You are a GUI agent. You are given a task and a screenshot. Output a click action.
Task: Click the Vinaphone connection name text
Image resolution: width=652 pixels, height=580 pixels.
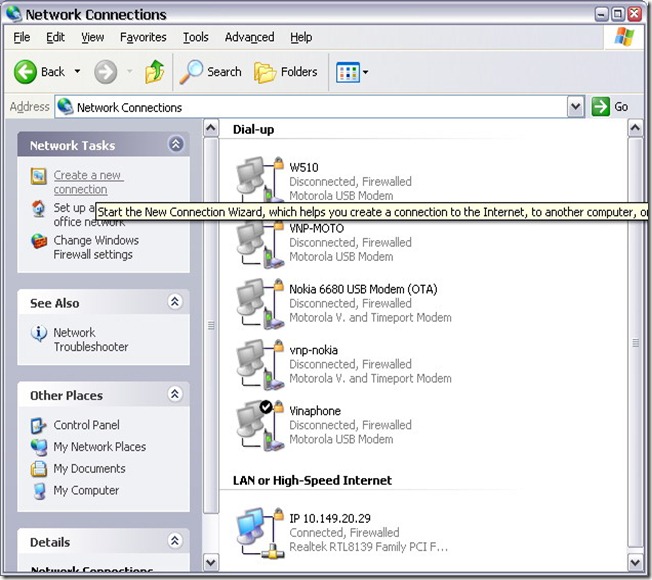point(315,411)
